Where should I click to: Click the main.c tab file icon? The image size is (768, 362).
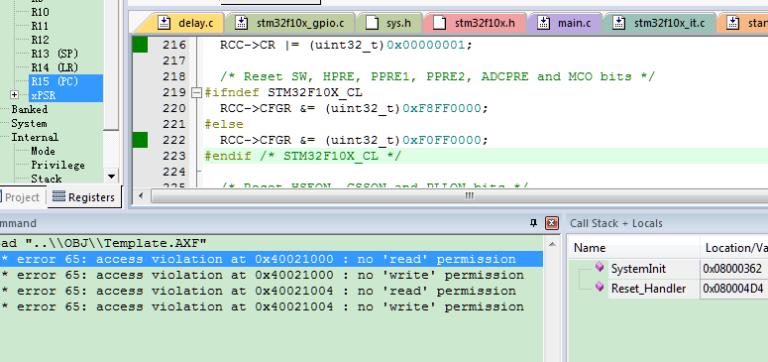544,23
